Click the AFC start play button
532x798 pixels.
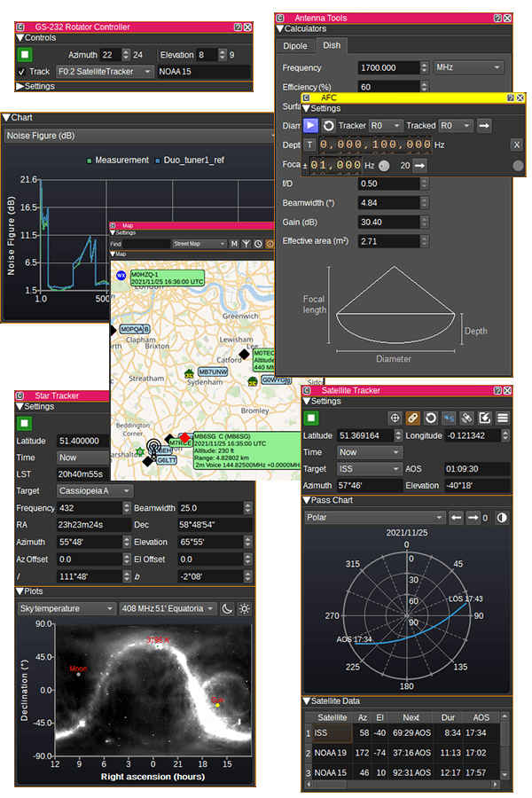click(310, 125)
